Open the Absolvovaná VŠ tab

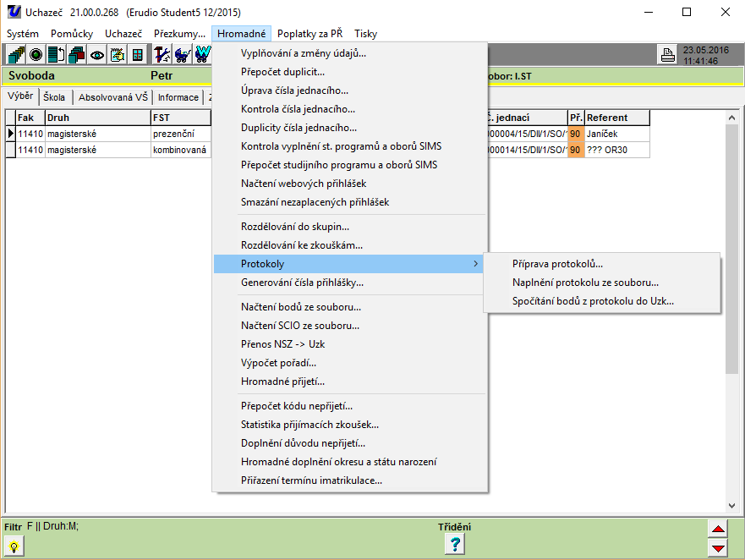point(112,97)
